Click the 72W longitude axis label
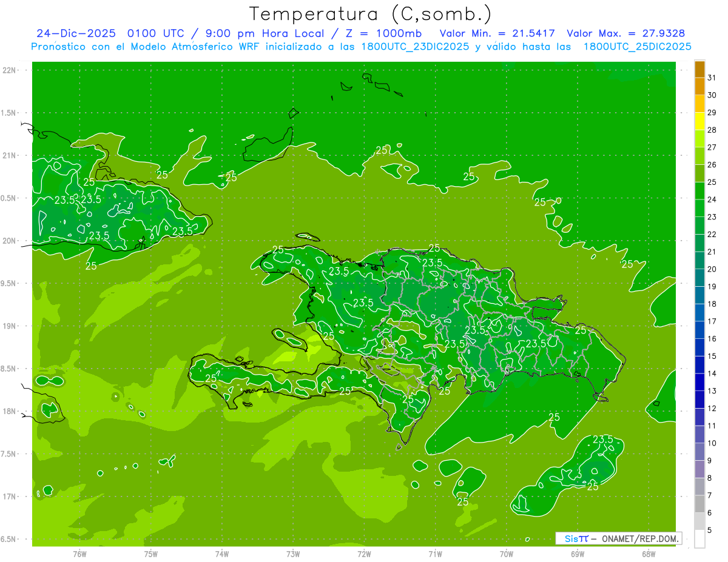Viewport: 728px width, 562px height. [364, 554]
